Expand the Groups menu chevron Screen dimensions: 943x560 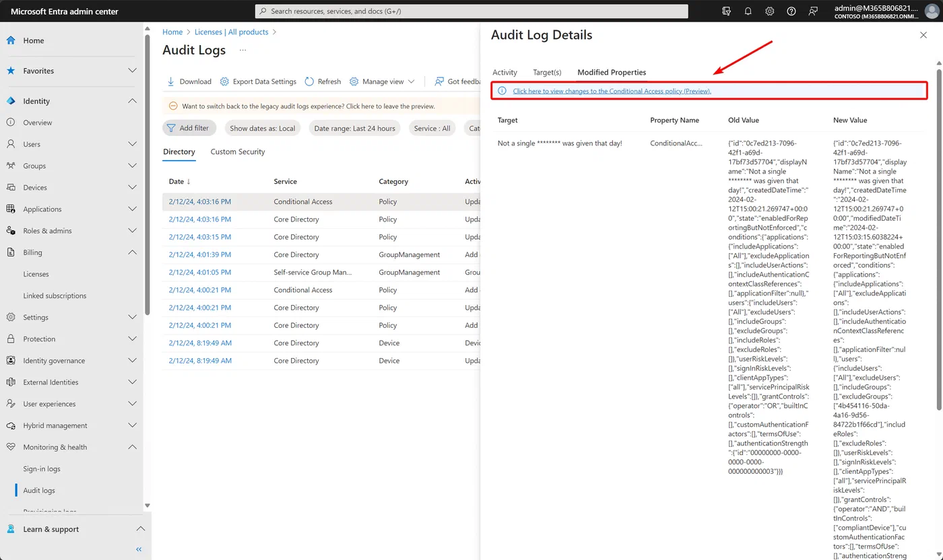(133, 166)
